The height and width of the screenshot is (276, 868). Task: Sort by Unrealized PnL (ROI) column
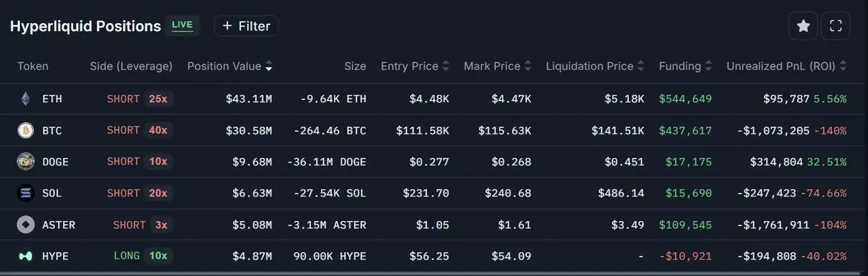click(786, 66)
